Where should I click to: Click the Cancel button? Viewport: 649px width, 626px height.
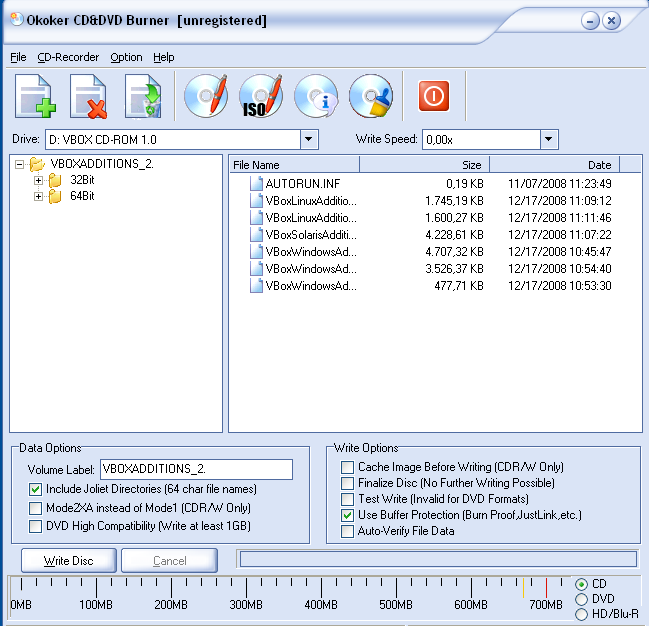169,561
